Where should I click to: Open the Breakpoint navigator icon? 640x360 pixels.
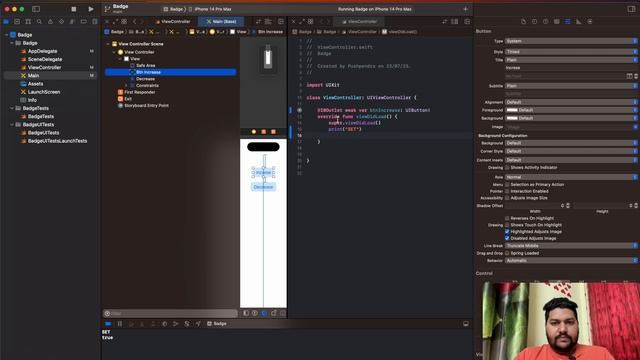pos(83,21)
